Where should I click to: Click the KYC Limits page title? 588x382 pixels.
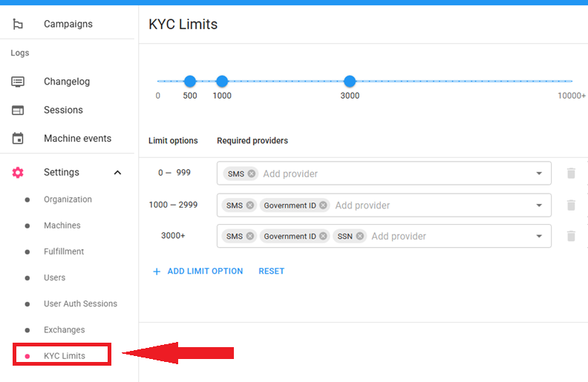(x=183, y=24)
